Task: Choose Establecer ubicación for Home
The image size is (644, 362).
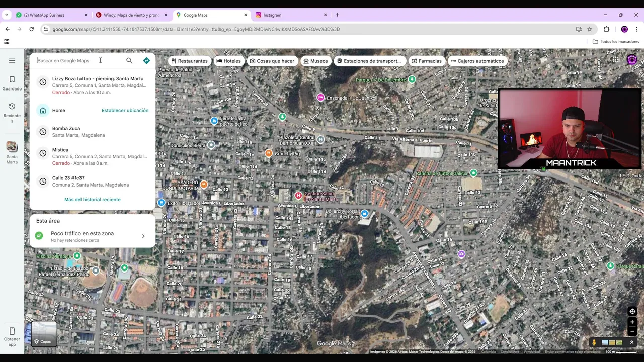Action: click(x=125, y=110)
